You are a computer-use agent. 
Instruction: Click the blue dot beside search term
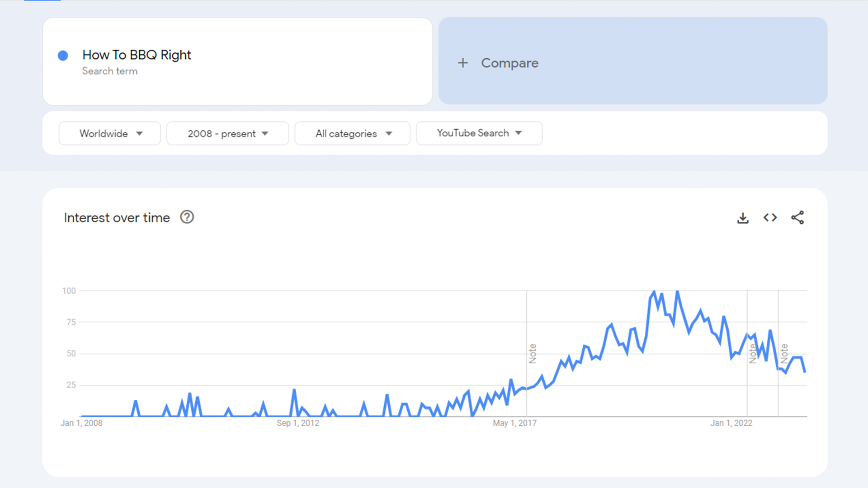click(63, 56)
